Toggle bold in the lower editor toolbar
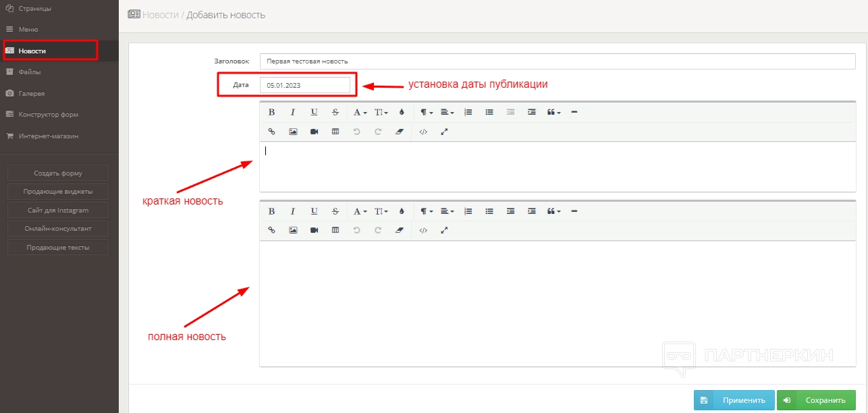Screen dimensions: 868x413 coord(271,211)
